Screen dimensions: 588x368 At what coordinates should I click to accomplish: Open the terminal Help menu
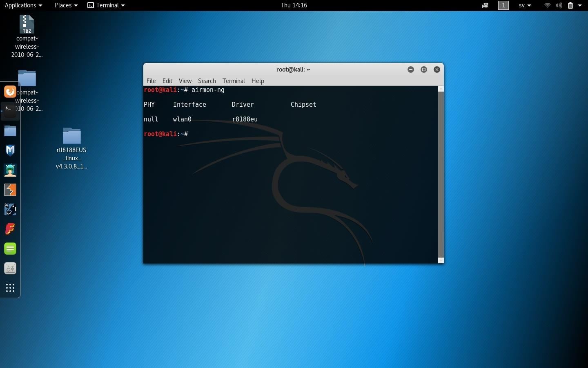258,81
